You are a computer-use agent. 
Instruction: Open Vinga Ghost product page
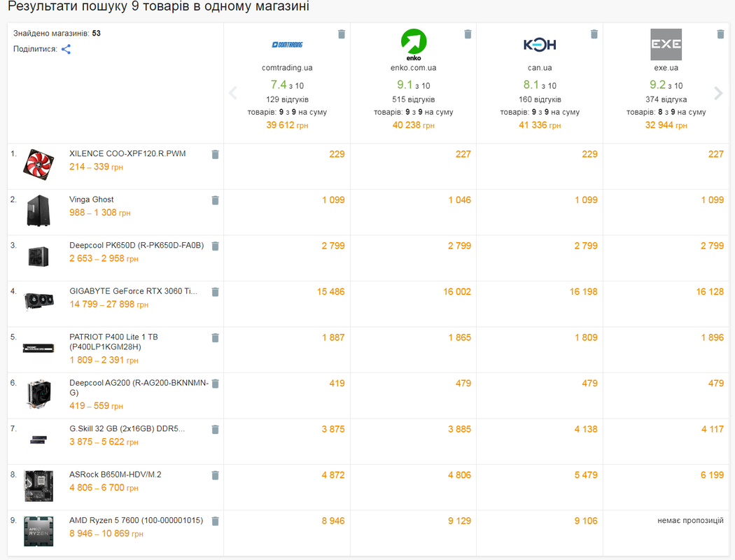[92, 199]
